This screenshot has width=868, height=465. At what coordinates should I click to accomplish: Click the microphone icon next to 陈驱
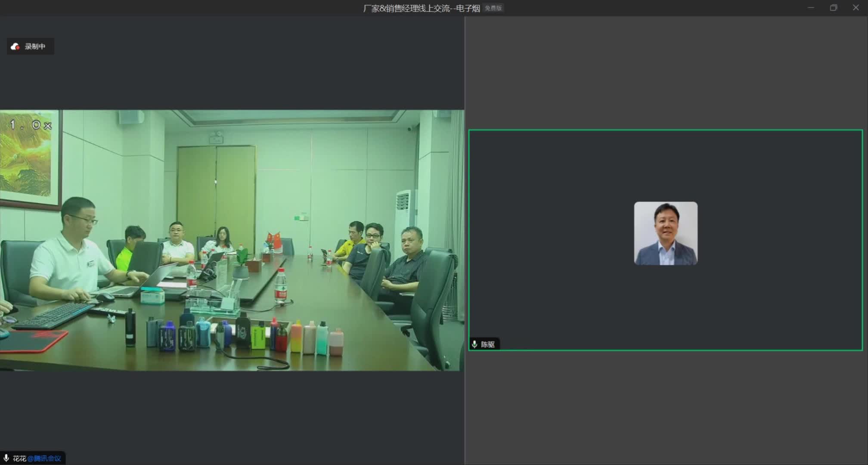474,344
